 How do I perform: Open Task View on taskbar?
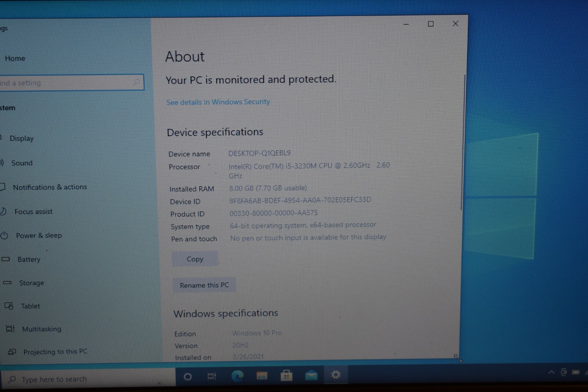pyautogui.click(x=212, y=376)
